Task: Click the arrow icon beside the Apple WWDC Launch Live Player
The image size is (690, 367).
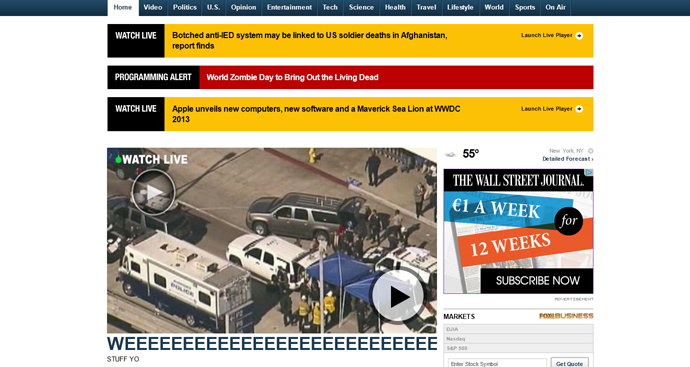Action: click(x=579, y=109)
